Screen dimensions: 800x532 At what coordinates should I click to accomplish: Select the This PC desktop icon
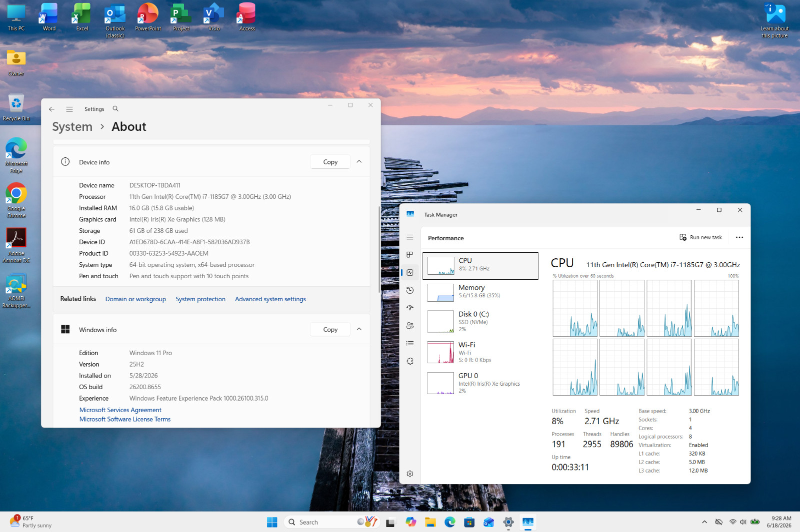click(x=16, y=18)
